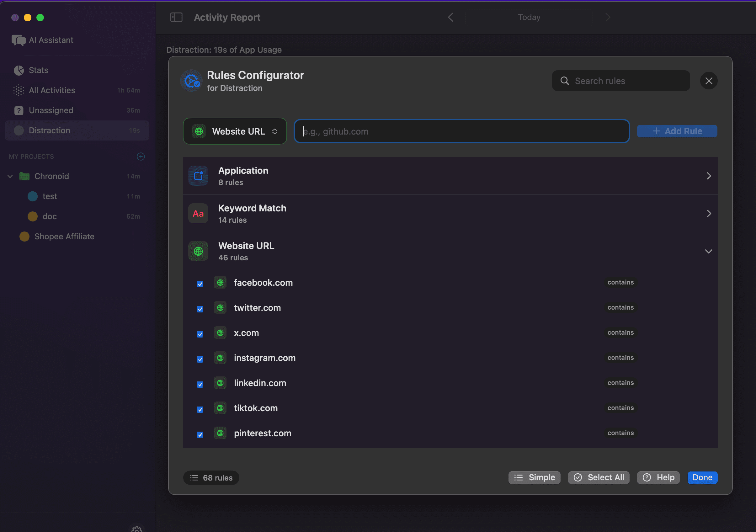Click the Add Rule button
Screen dimensions: 756x532
coord(677,131)
